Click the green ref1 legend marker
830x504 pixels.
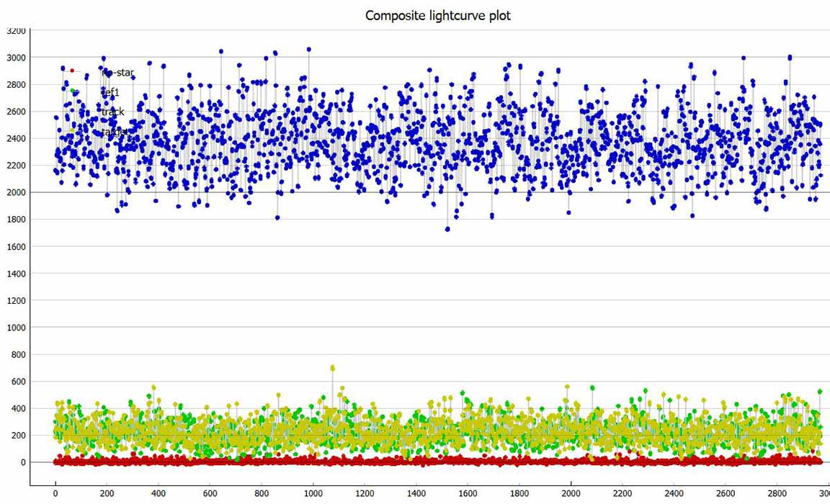pyautogui.click(x=73, y=91)
